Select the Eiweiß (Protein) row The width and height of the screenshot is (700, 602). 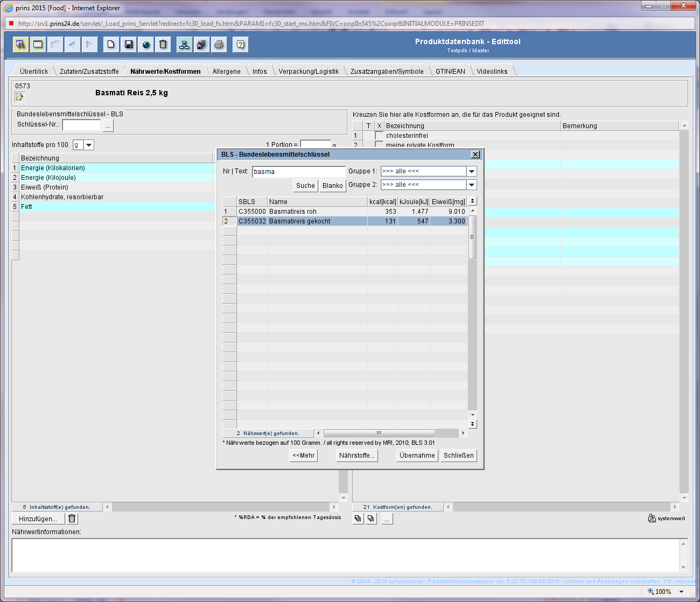point(113,187)
